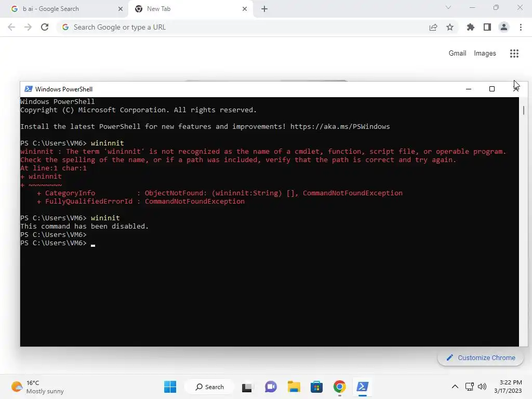The height and width of the screenshot is (399, 532).
Task: Show hidden system tray icons
Action: 455,387
